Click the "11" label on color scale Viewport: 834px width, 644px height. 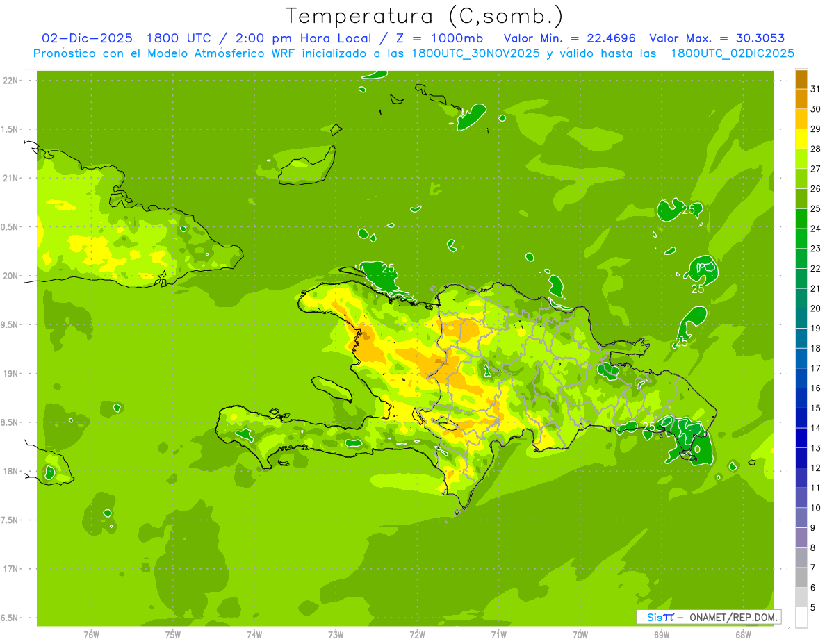pos(815,487)
